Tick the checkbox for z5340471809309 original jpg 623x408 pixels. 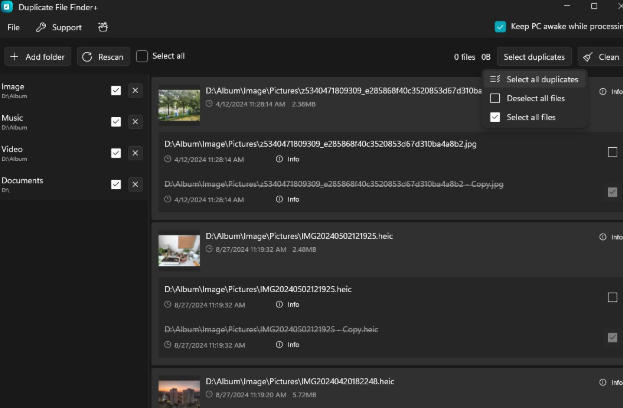tap(612, 152)
